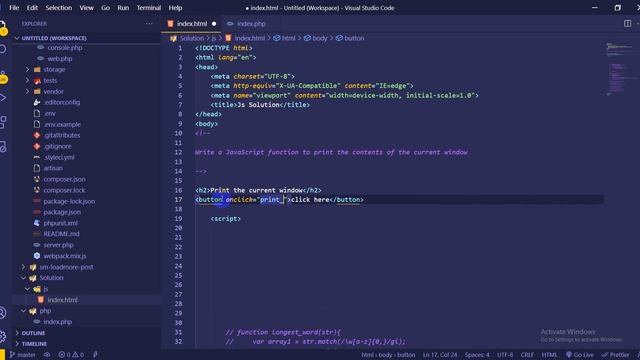Viewport: 640px width, 360px height.
Task: Click the unsaved dot on index.html tab
Action: 214,24
